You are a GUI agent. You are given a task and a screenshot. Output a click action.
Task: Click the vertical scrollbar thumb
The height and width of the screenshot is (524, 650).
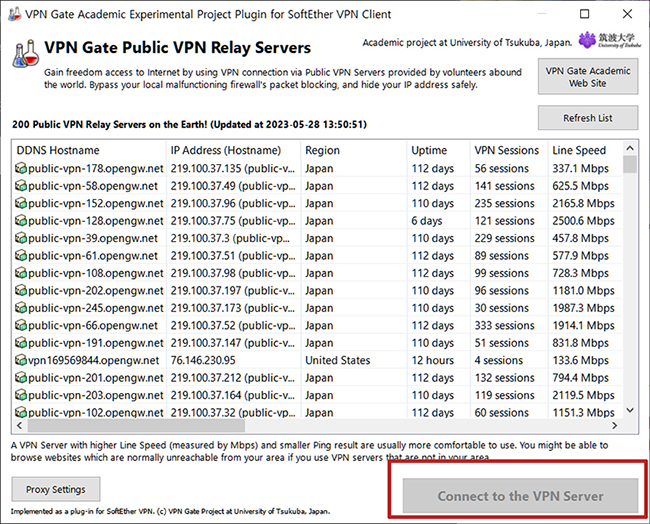click(x=630, y=164)
